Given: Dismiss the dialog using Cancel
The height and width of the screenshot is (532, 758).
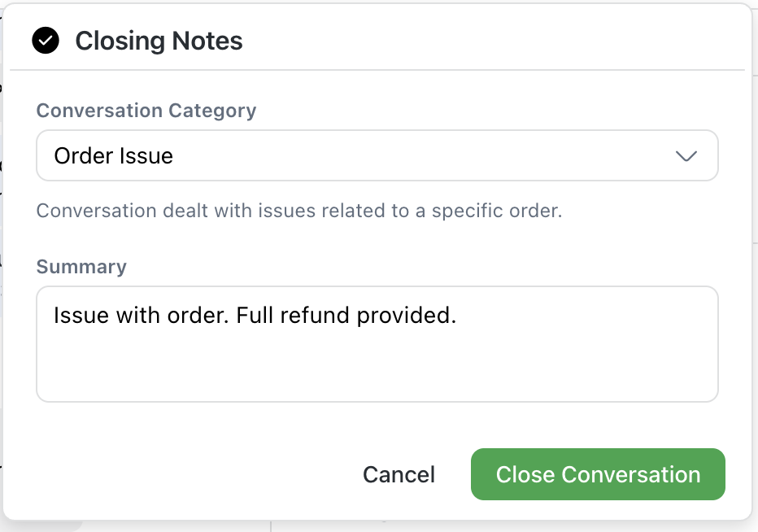Looking at the screenshot, I should tap(399, 475).
